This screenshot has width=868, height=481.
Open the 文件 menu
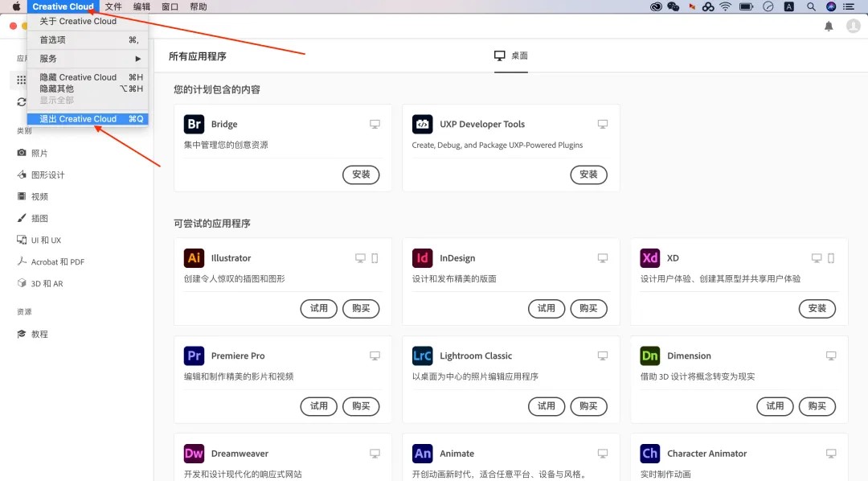(x=113, y=6)
